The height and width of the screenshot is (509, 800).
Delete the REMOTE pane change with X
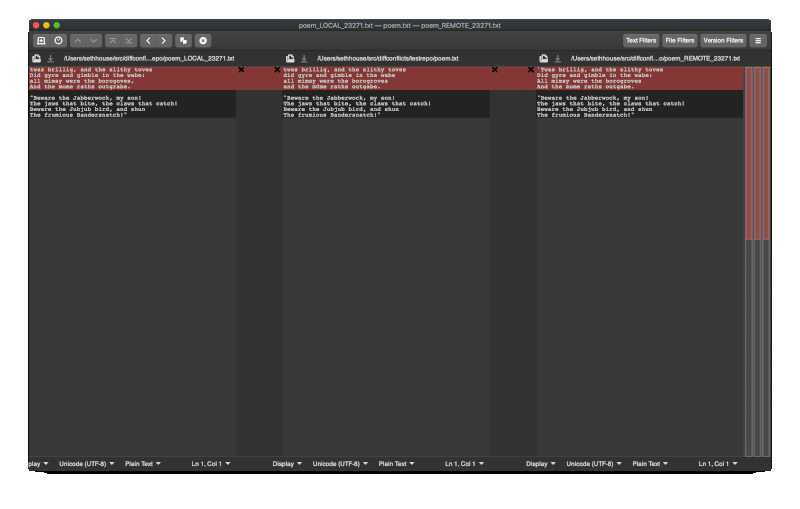click(x=531, y=70)
